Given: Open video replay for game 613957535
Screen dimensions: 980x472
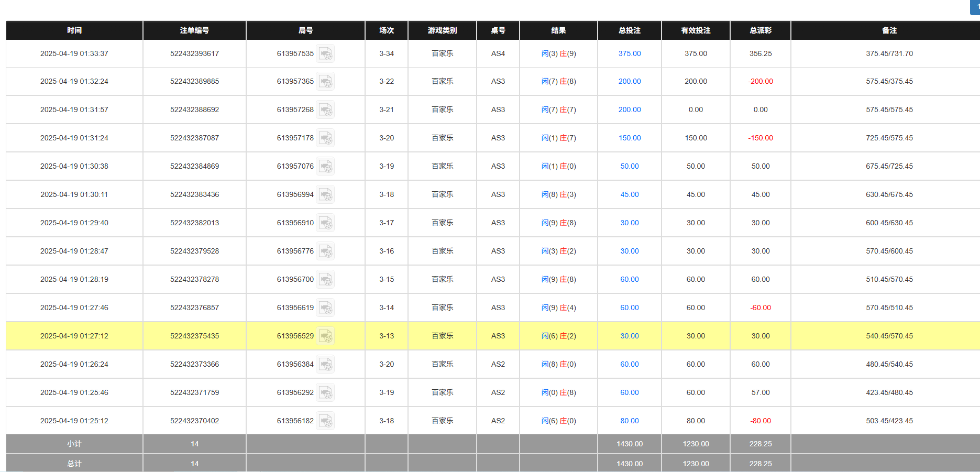Looking at the screenshot, I should pos(326,54).
